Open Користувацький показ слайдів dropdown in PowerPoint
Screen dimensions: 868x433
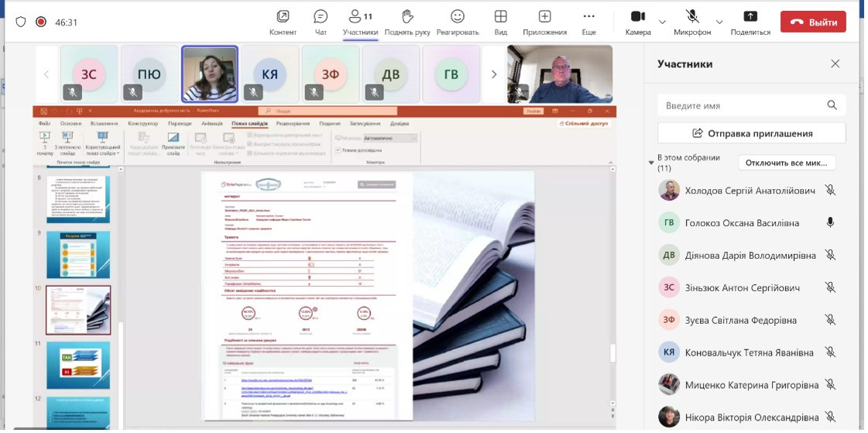click(x=103, y=144)
